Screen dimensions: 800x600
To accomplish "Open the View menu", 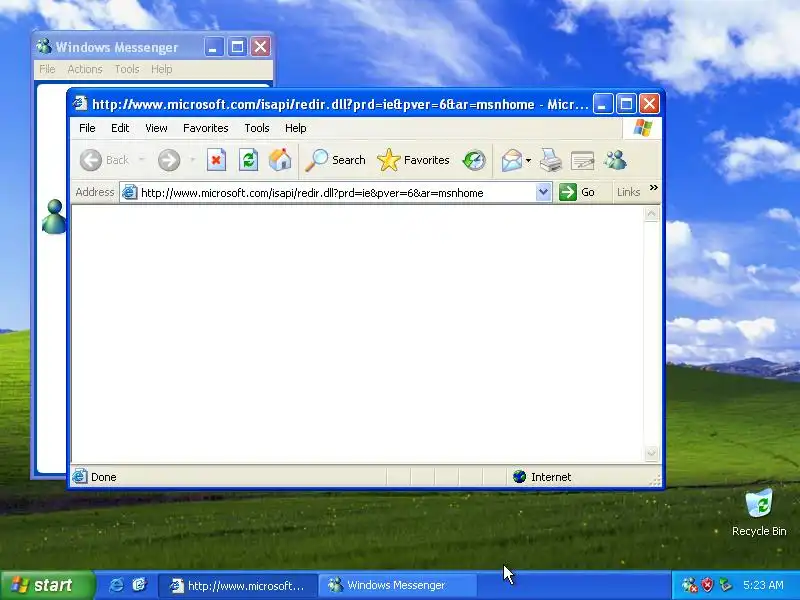I will [x=156, y=128].
